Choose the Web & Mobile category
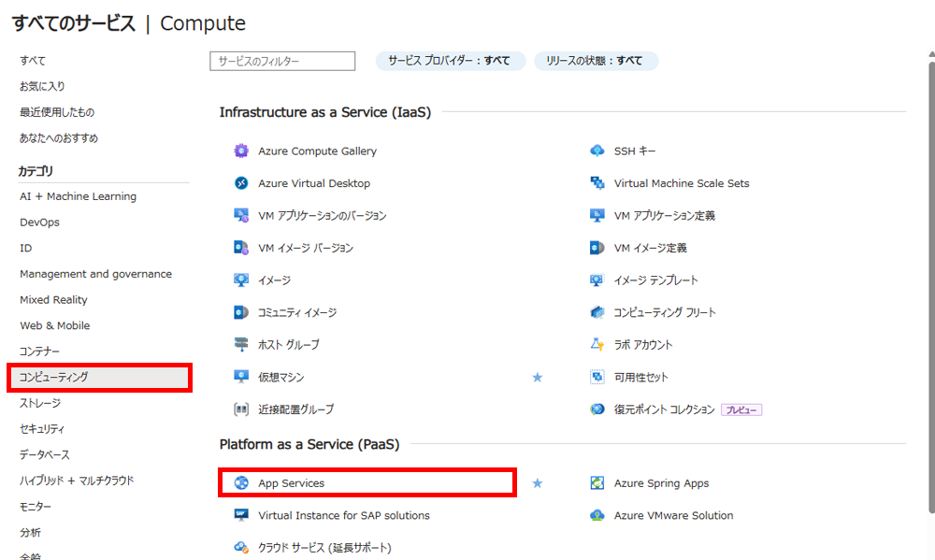935x560 pixels. 55,325
